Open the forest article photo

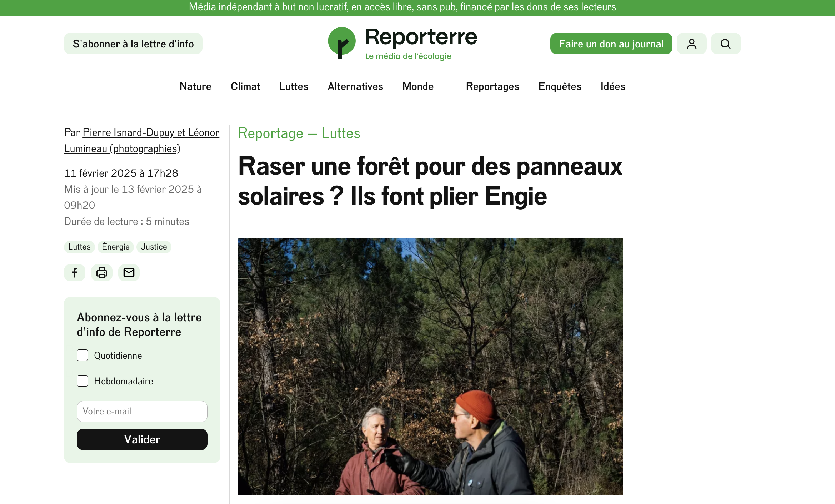(x=430, y=366)
